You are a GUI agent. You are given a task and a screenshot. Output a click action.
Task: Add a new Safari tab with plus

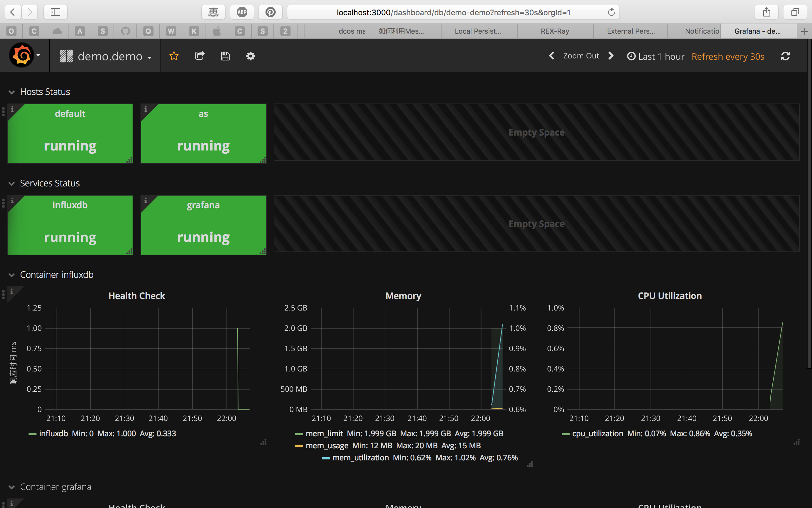pyautogui.click(x=804, y=31)
